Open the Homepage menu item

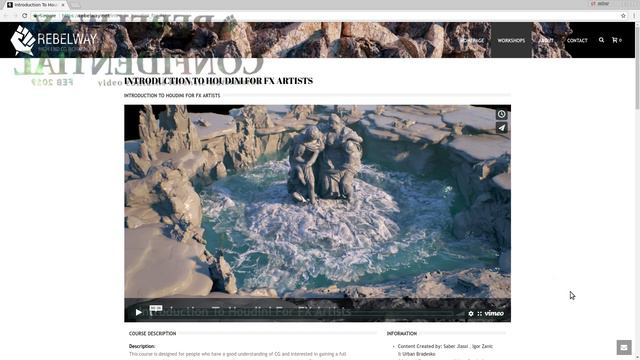(x=472, y=40)
